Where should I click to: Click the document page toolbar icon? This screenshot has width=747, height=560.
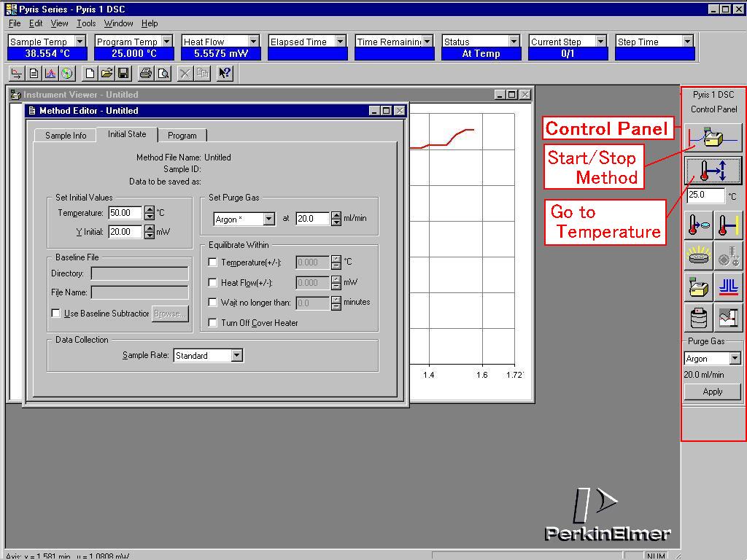pyautogui.click(x=34, y=74)
